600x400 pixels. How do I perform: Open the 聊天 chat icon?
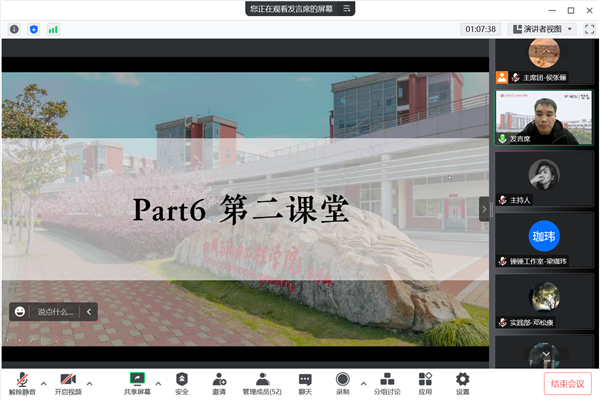coord(305,381)
